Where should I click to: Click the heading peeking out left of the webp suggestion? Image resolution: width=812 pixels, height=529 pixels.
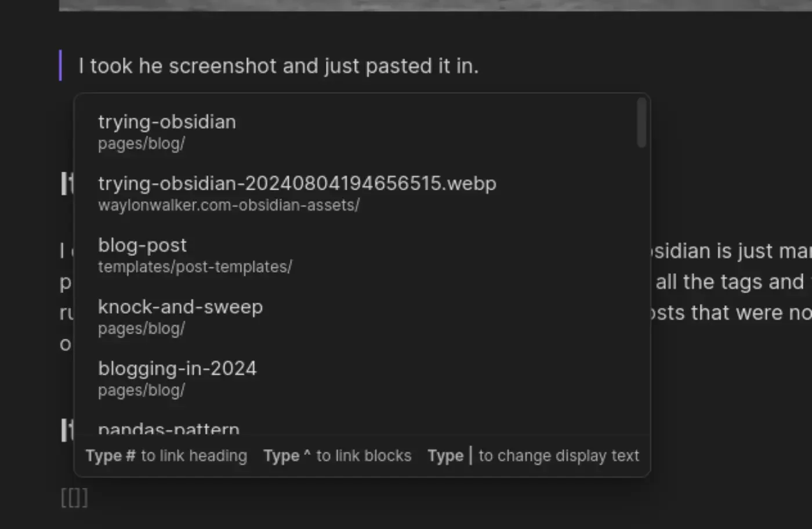67,184
